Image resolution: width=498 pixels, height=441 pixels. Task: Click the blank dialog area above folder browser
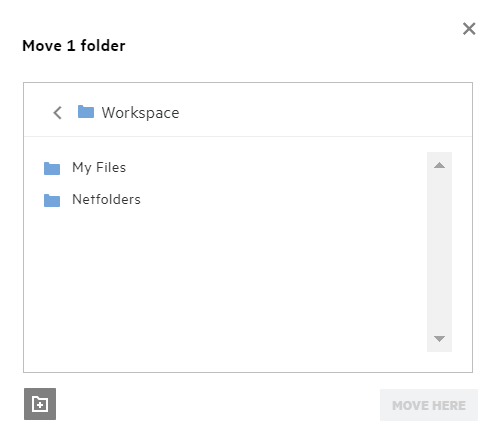click(248, 68)
